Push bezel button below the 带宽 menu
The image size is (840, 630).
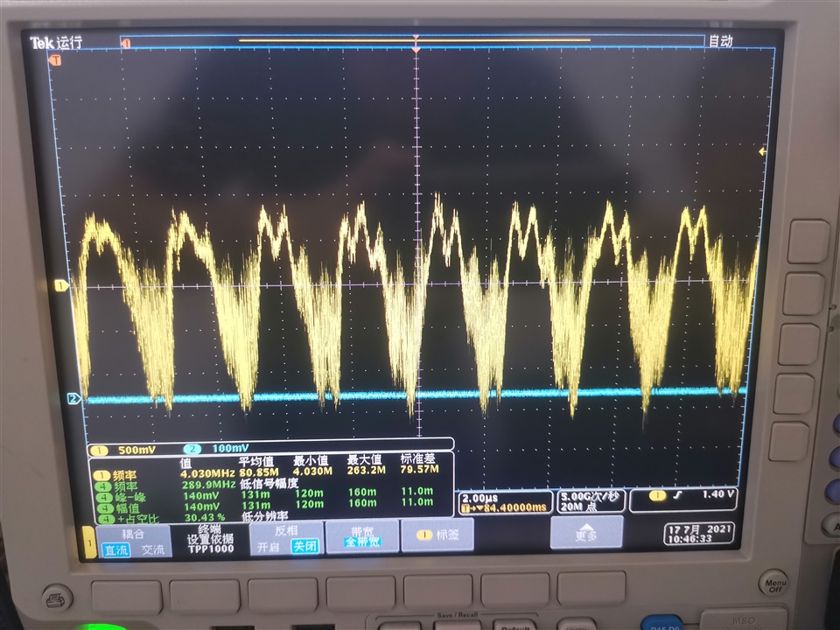pos(361,593)
